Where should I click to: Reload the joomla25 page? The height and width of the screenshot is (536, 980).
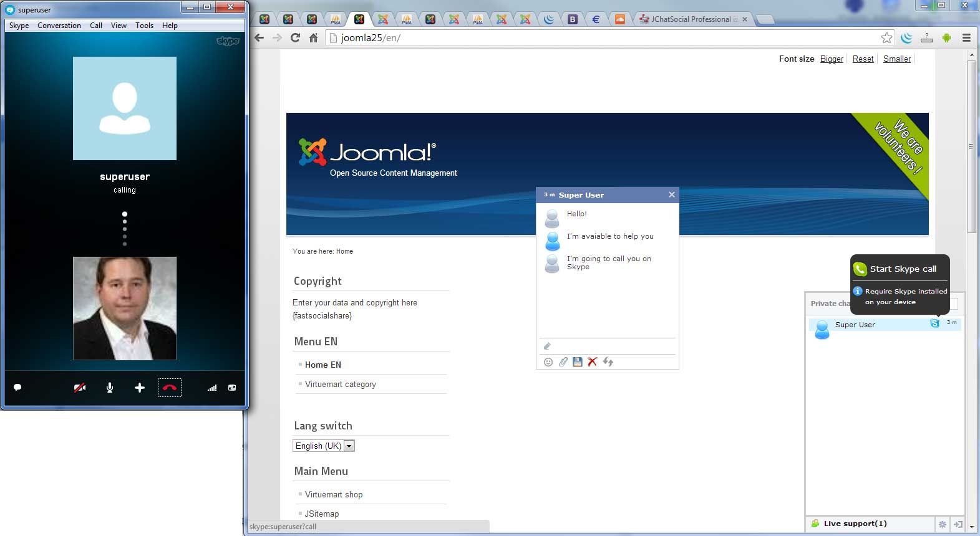click(296, 37)
